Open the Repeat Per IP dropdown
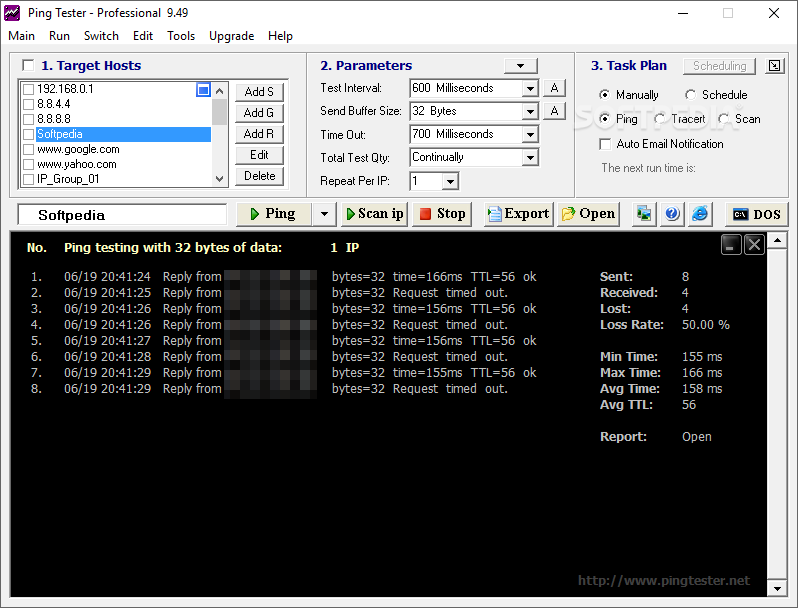798x608 pixels. [450, 181]
